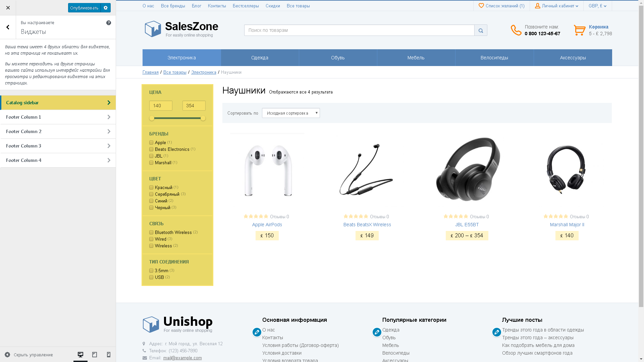This screenshot has width=644, height=362.
Task: Click the search magnifier button
Action: (x=481, y=30)
